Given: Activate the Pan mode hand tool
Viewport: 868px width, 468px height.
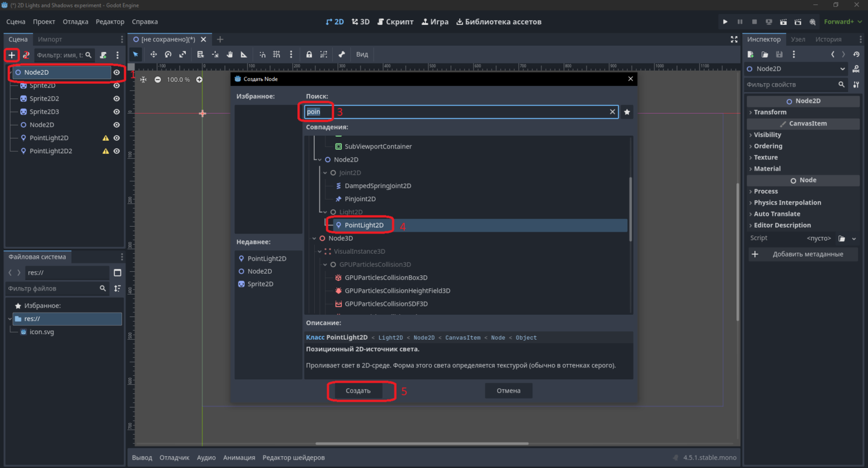Looking at the screenshot, I should (x=230, y=54).
